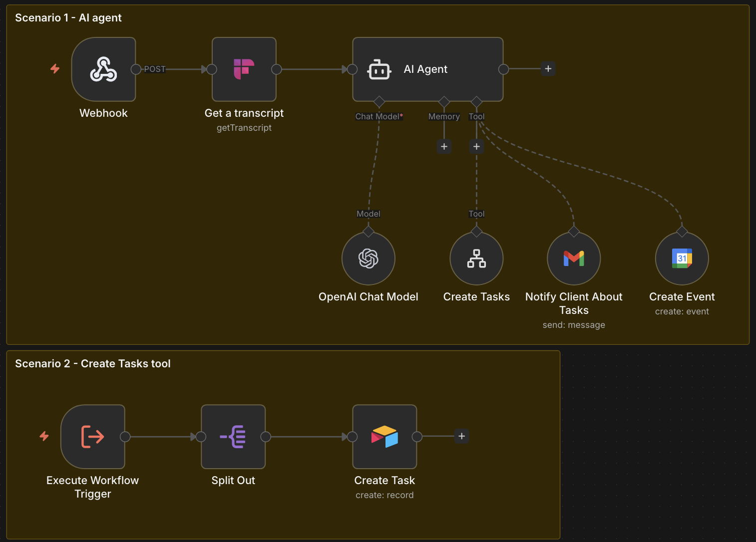
Task: Click the Model connector atop OpenAI Chat Model
Action: click(x=369, y=232)
